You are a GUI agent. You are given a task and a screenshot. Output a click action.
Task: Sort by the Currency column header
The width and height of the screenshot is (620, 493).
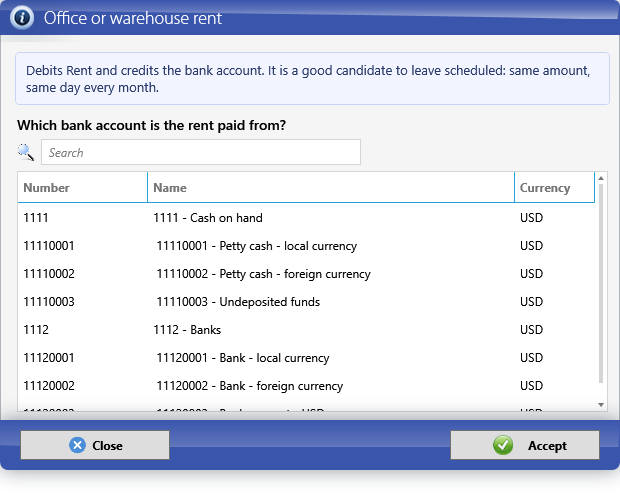(x=555, y=187)
